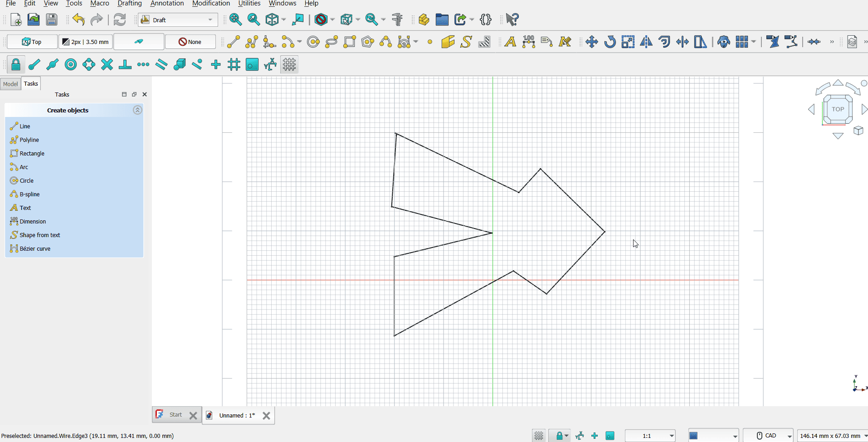Screen dimensions: 868x442
Task: Open the Drafting menu
Action: (130, 4)
